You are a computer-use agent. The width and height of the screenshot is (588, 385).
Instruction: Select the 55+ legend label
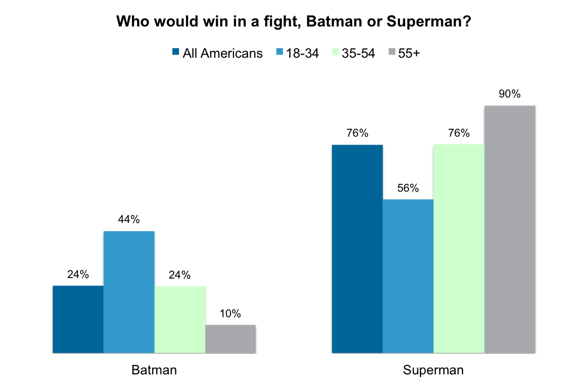coord(409,53)
